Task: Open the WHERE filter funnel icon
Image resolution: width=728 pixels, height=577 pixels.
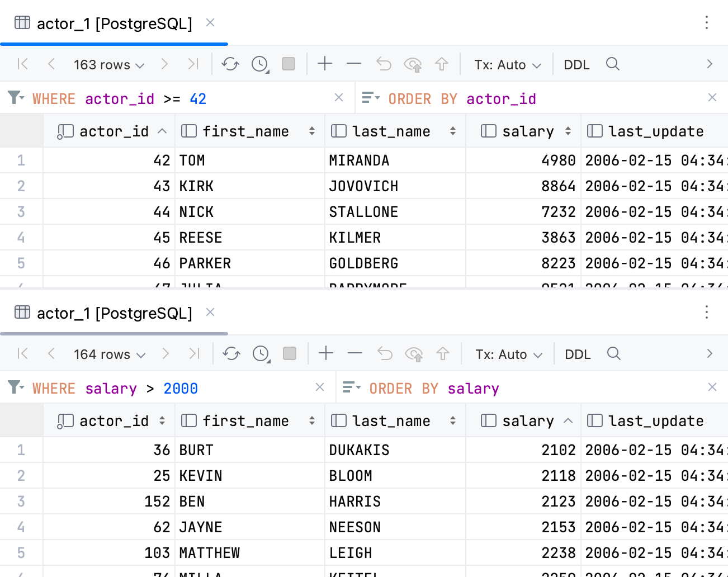Action: 15,98
